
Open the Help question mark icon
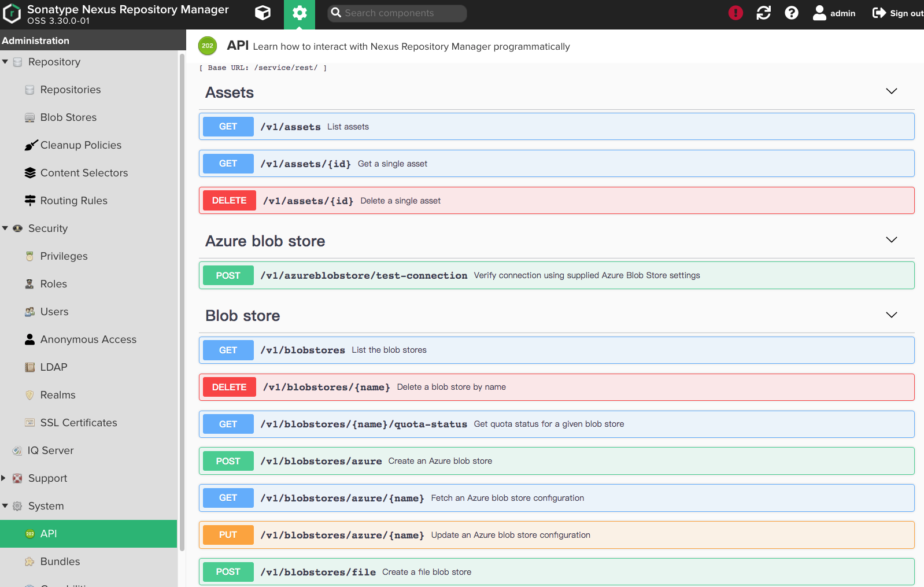pyautogui.click(x=792, y=13)
